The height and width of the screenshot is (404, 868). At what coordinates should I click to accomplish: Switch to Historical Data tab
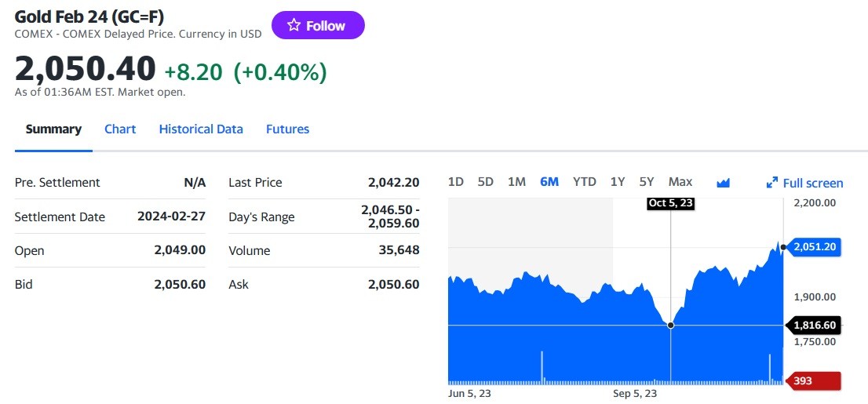pos(201,129)
